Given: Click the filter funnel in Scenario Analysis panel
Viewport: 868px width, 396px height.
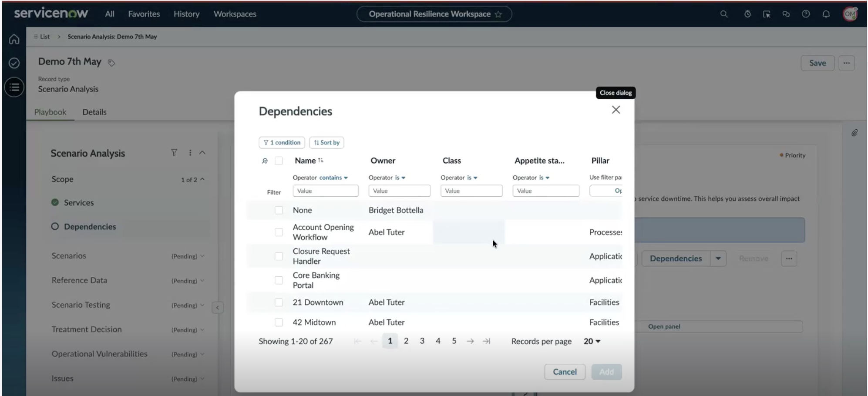Looking at the screenshot, I should [174, 153].
